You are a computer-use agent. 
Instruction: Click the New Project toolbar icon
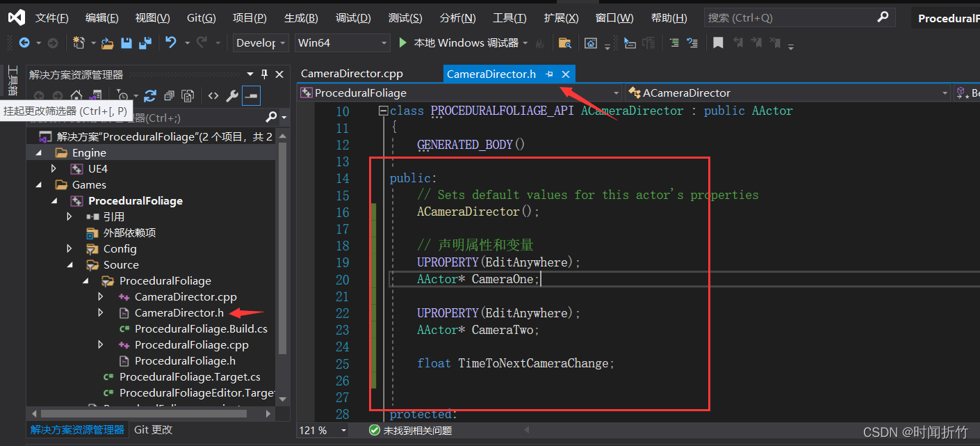click(x=79, y=43)
